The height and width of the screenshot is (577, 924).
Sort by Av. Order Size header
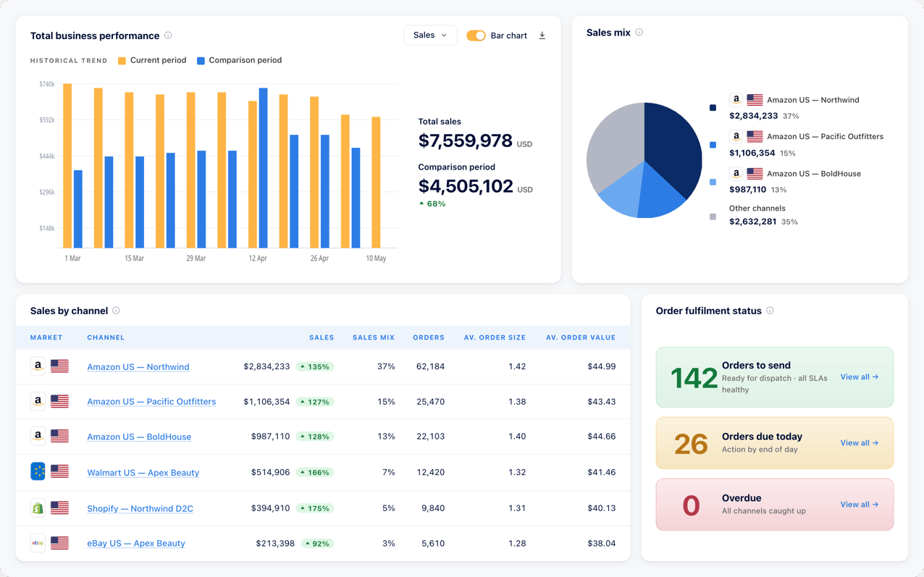pyautogui.click(x=495, y=337)
